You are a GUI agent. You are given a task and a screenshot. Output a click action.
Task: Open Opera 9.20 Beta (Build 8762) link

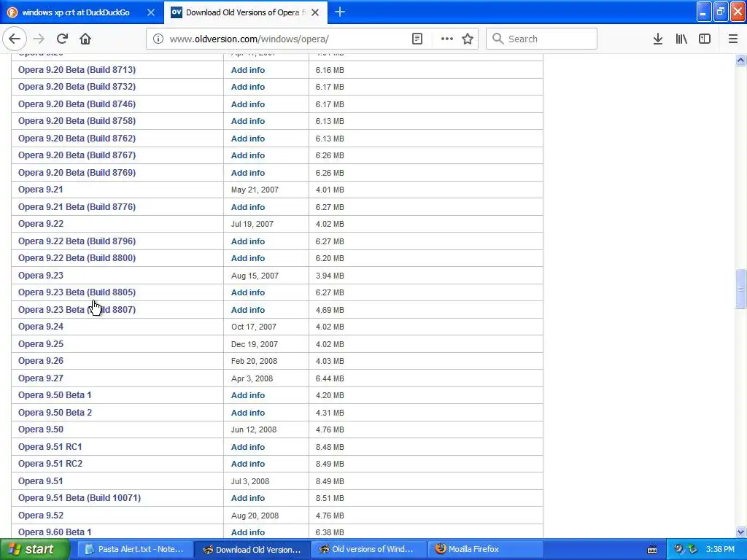[x=77, y=138]
